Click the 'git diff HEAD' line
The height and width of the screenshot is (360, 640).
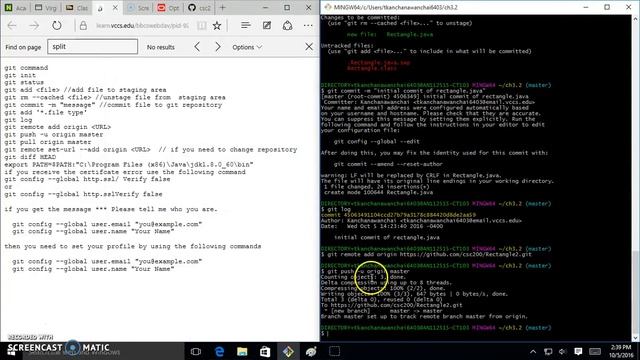(30, 157)
